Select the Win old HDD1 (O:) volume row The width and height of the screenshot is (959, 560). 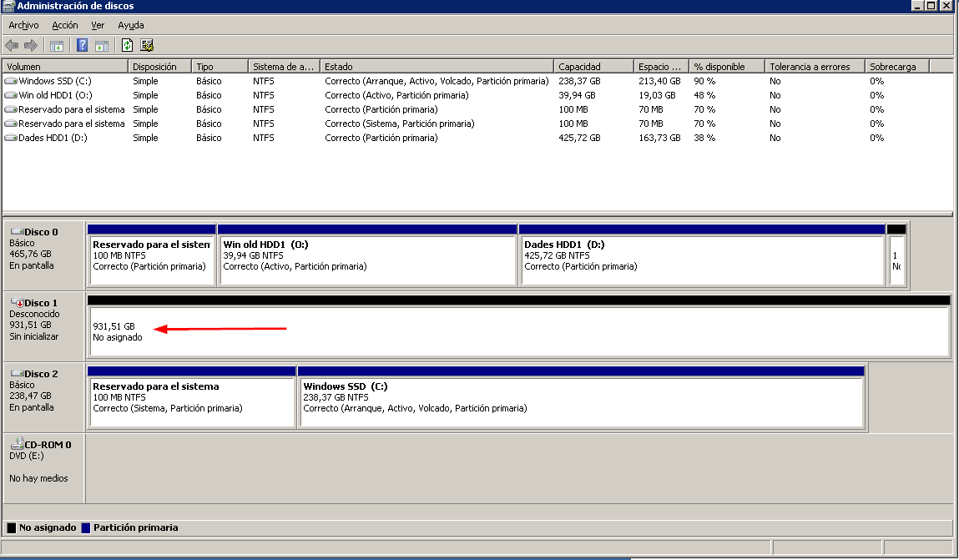[477, 95]
